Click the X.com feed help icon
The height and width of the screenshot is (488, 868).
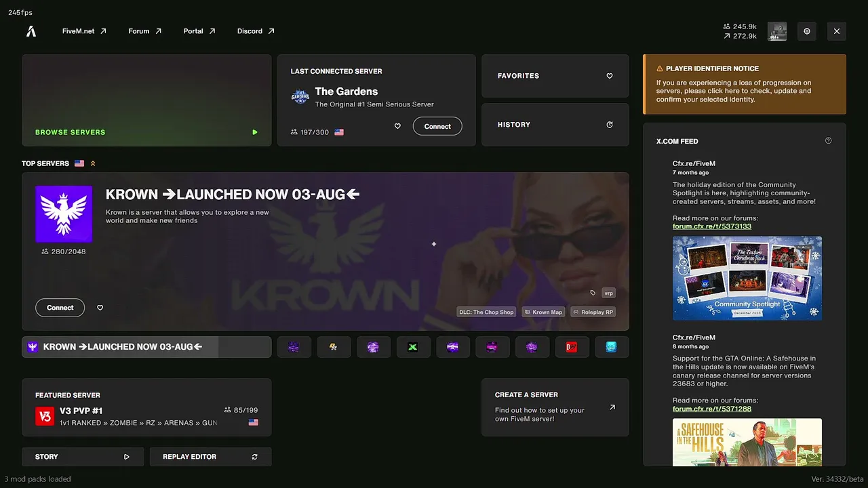pyautogui.click(x=828, y=141)
